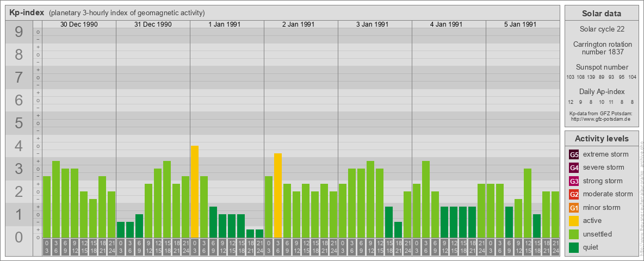Click the 'Kp-index' chart title
This screenshot has width=644, height=261.
(27, 13)
